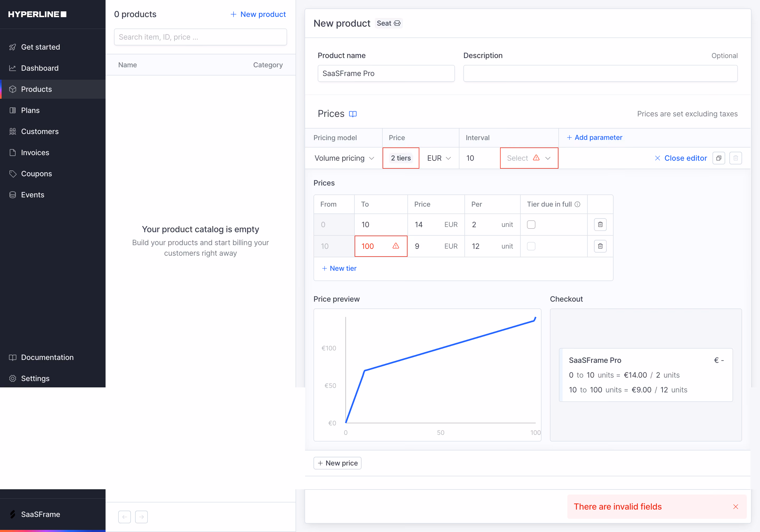Screen dimensions: 760x532
Task: Click the Seat sofa icon badge
Action: click(389, 23)
